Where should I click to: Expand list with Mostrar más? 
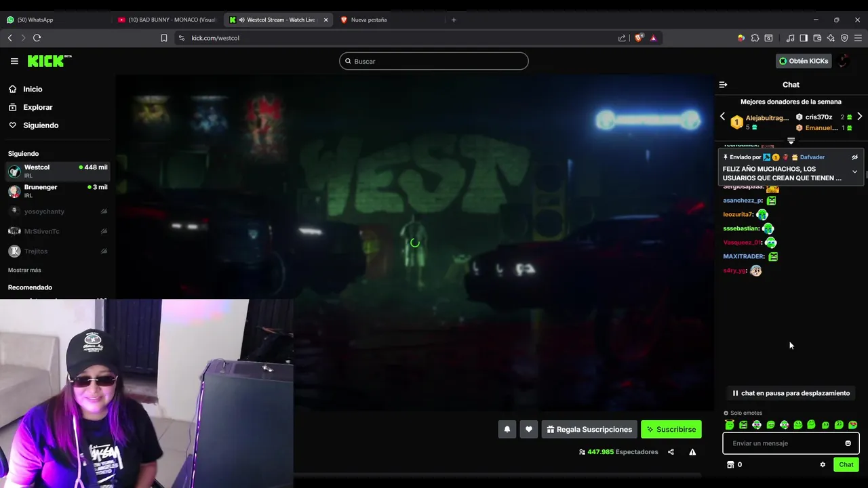pos(24,270)
